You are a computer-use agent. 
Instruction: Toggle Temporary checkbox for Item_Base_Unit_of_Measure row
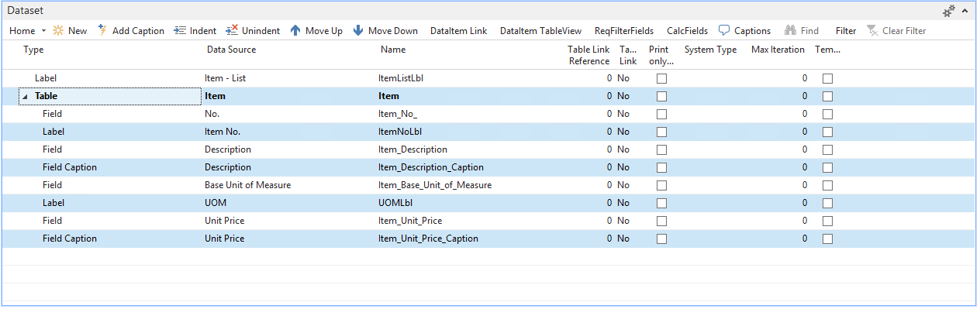[x=827, y=185]
